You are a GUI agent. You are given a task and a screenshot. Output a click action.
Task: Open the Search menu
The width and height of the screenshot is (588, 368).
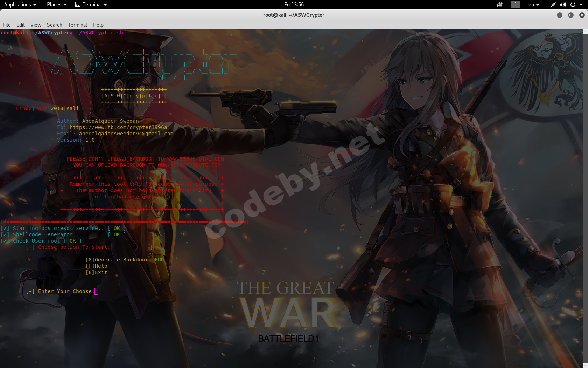(55, 25)
